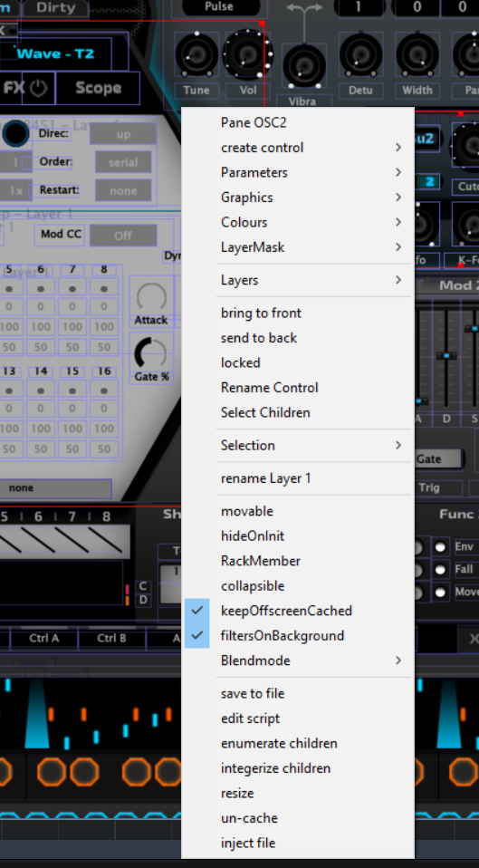
Task: Click the FX power icon button
Action: click(38, 88)
